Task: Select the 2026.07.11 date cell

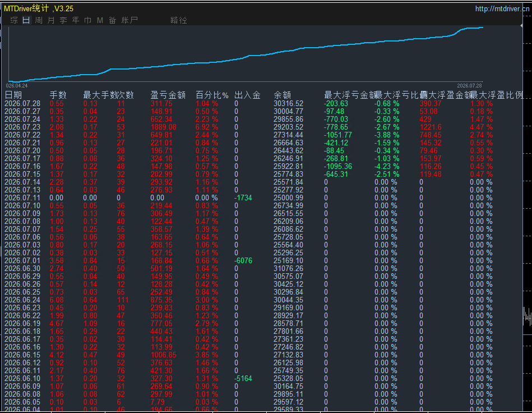Action: [x=22, y=198]
